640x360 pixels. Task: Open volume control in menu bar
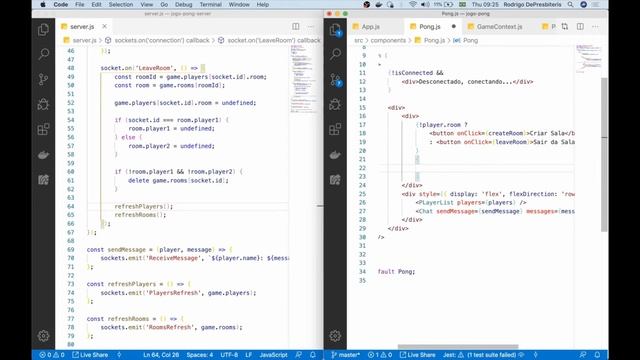coord(425,4)
